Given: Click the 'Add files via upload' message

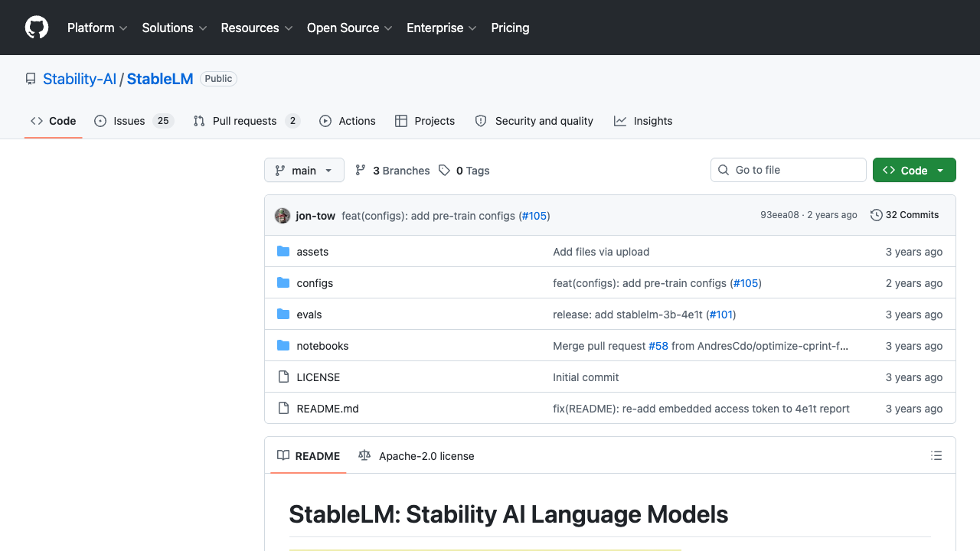Looking at the screenshot, I should 601,252.
